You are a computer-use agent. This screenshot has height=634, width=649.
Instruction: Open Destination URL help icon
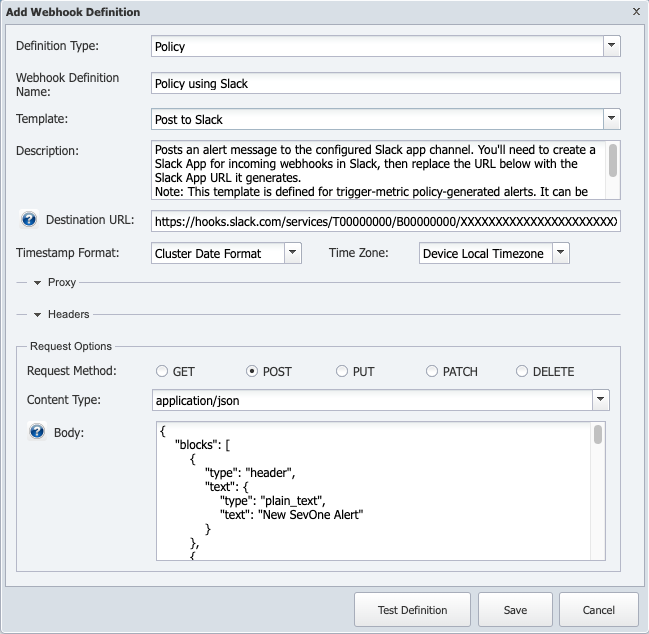point(29,219)
